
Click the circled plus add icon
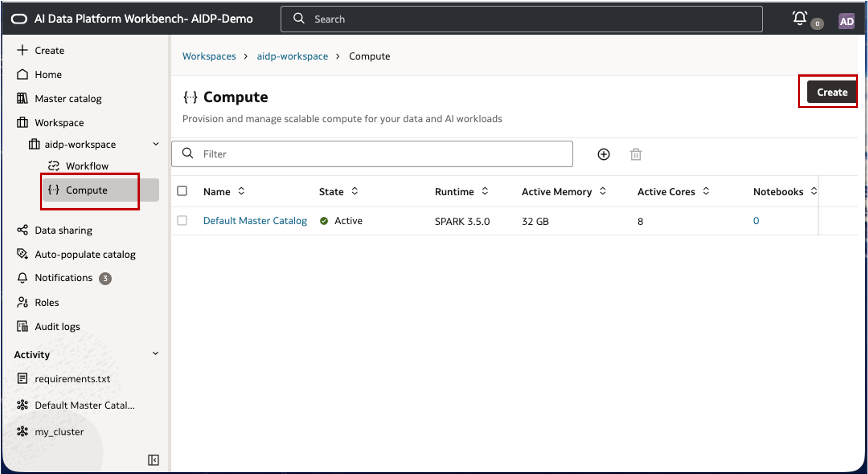pos(604,154)
